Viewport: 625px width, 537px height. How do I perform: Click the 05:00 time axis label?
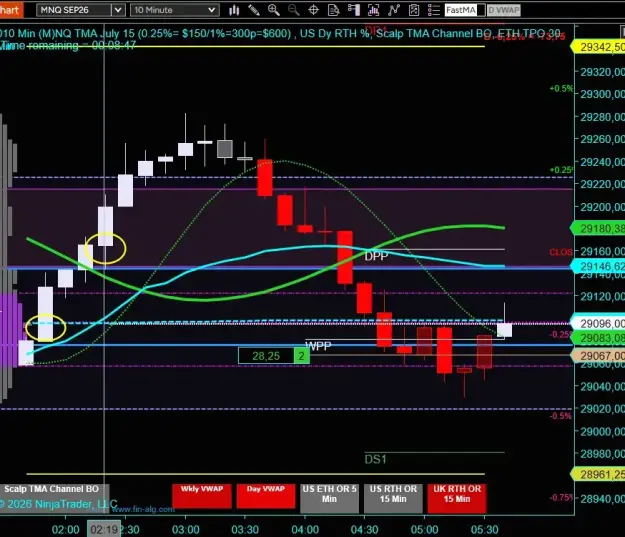pos(424,529)
